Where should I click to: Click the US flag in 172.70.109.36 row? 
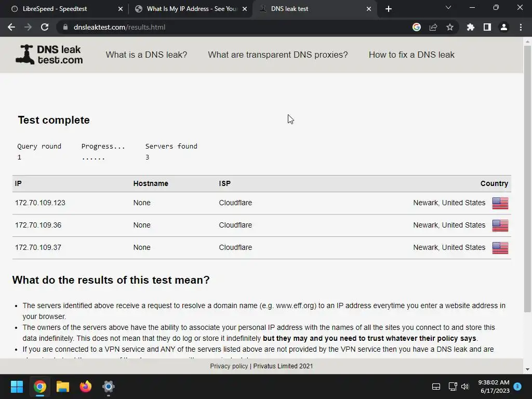tap(500, 225)
